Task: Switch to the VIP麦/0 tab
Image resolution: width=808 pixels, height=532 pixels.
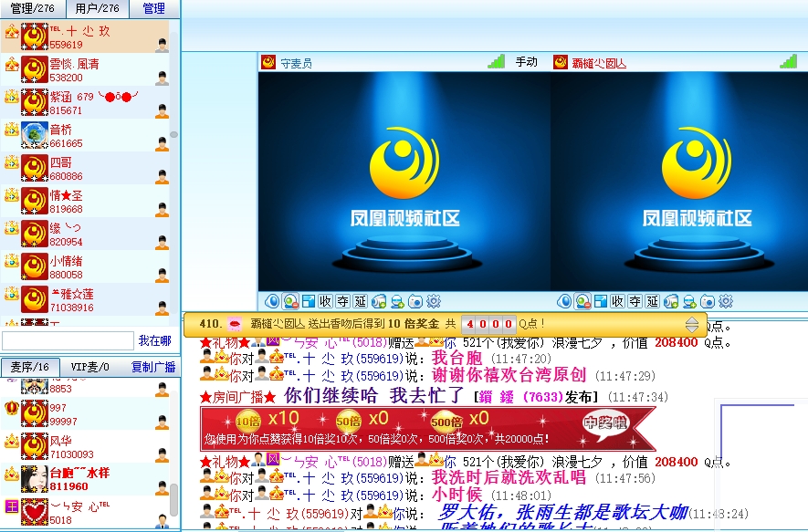Action: tap(90, 367)
